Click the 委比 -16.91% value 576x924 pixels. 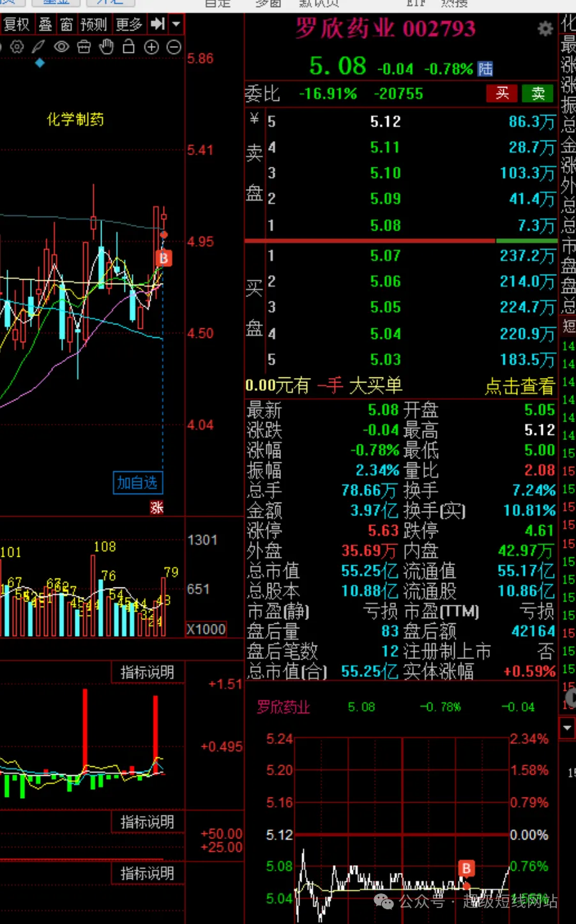pos(328,94)
